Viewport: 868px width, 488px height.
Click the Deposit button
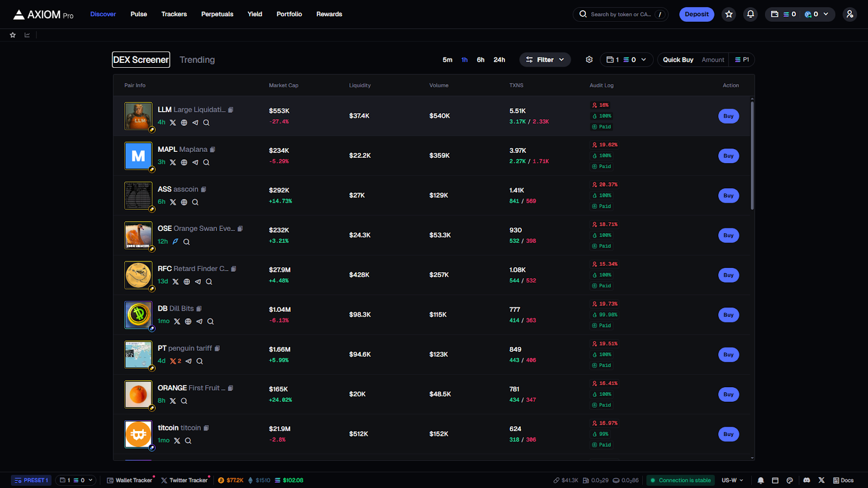pos(697,14)
